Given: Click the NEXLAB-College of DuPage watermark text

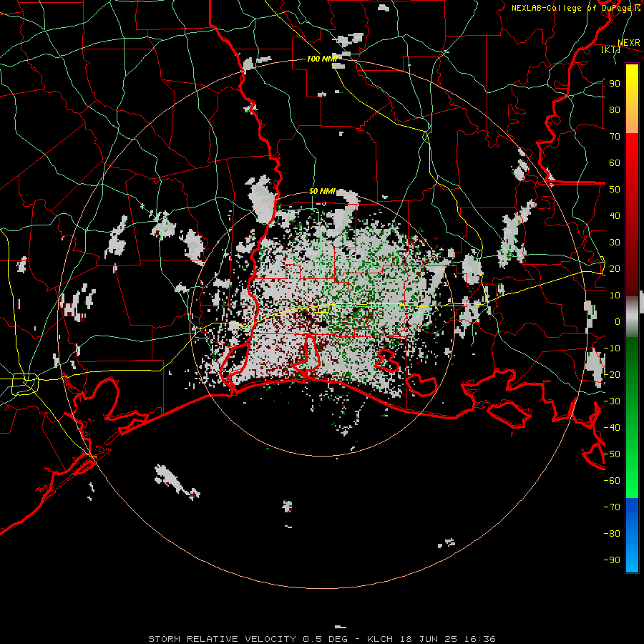Looking at the screenshot, I should 576,8.
